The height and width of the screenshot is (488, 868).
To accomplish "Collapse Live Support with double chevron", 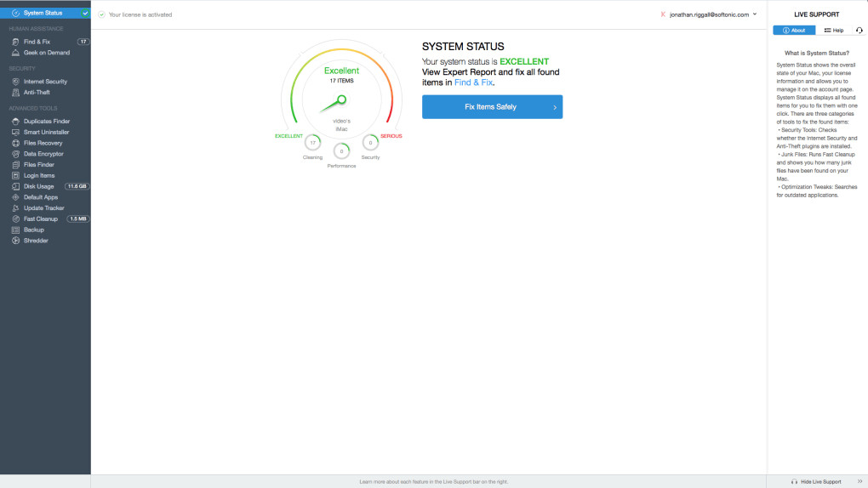I will click(x=859, y=481).
